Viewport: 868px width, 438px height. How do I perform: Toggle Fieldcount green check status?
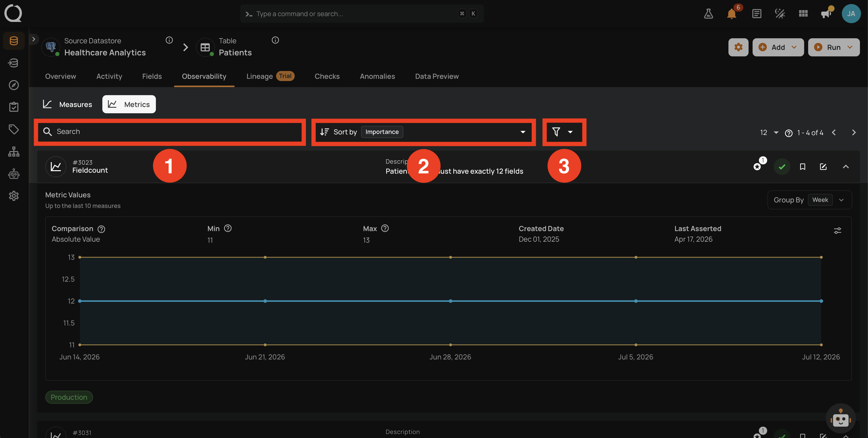point(782,167)
